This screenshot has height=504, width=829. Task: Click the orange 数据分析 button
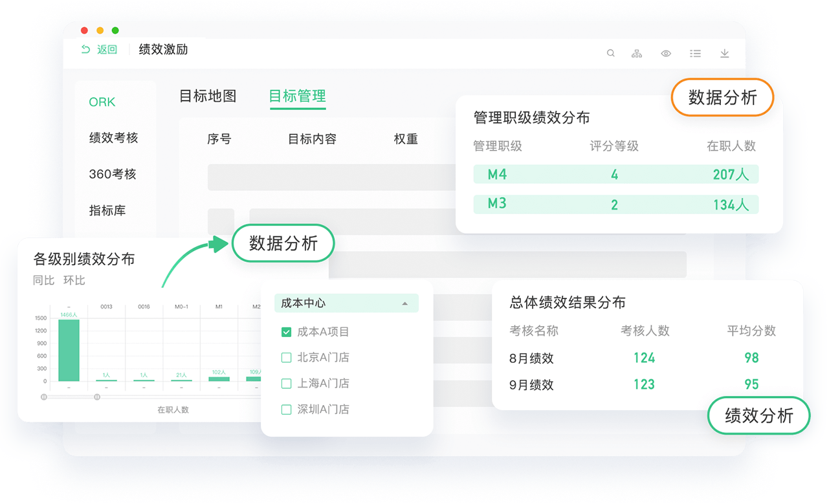coord(722,98)
